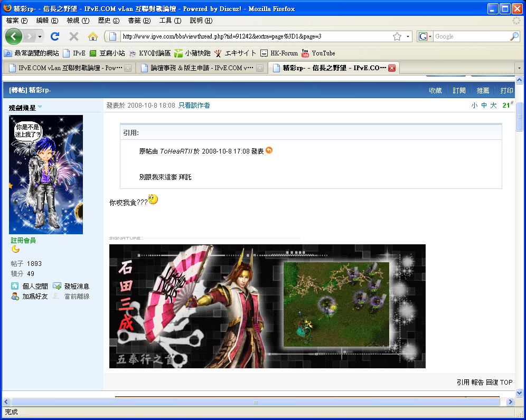Set font size to 中
The image size is (526, 420).
484,105
